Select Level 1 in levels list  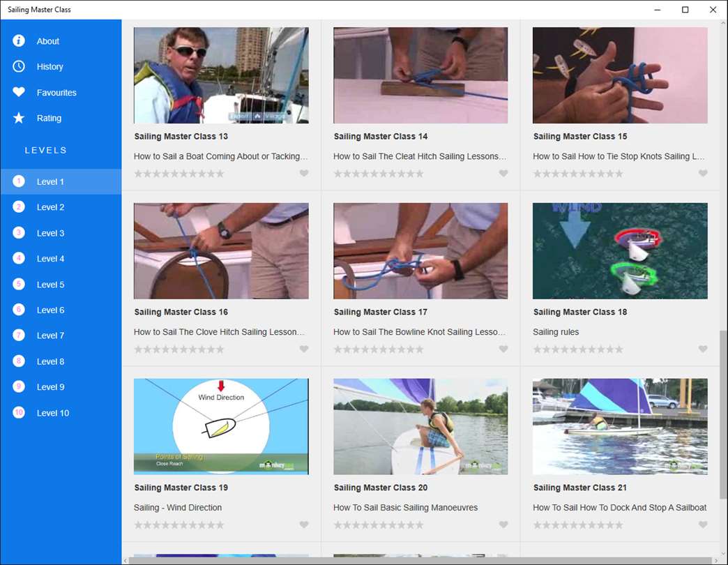tap(61, 181)
